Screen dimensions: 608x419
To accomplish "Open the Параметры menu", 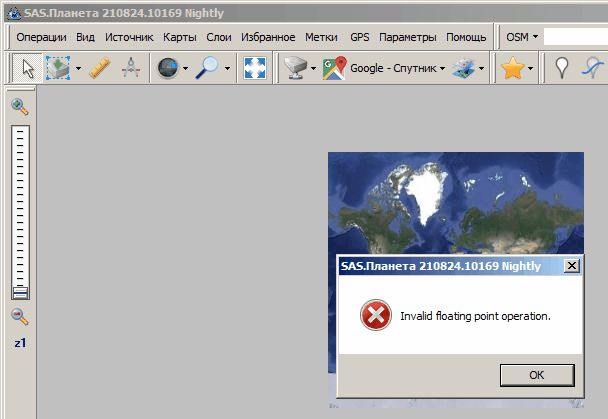I will [x=407, y=37].
